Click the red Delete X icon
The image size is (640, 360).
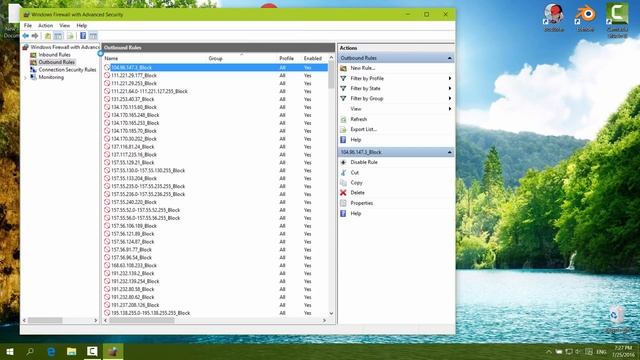[x=343, y=193]
